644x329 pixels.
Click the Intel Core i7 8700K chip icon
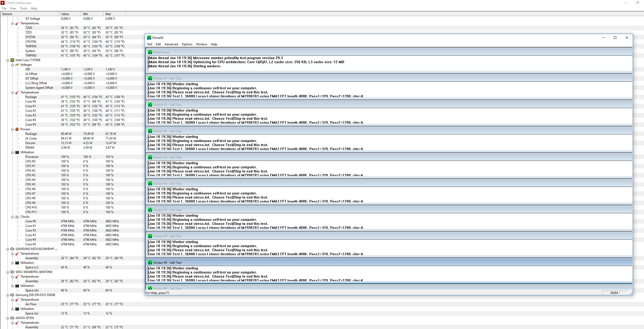tap(12, 60)
